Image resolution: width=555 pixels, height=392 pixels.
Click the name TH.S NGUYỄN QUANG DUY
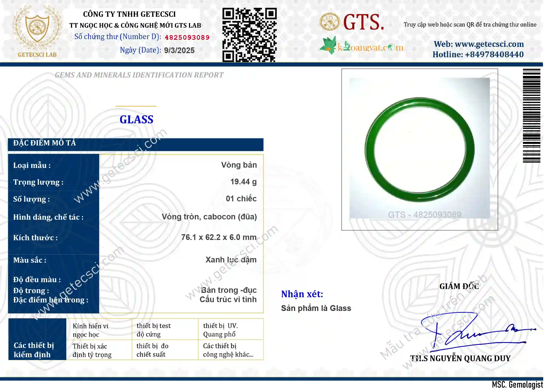[460, 358]
